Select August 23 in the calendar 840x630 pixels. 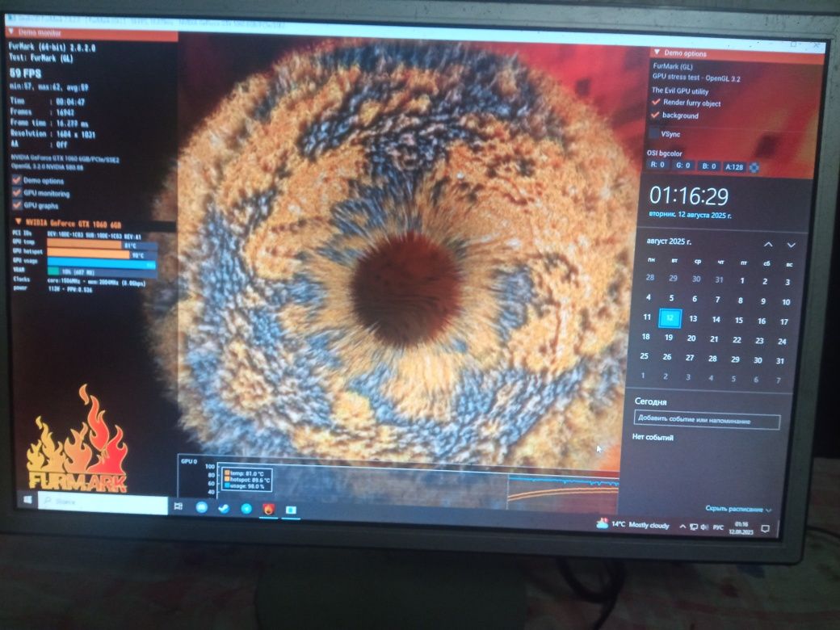tap(759, 340)
